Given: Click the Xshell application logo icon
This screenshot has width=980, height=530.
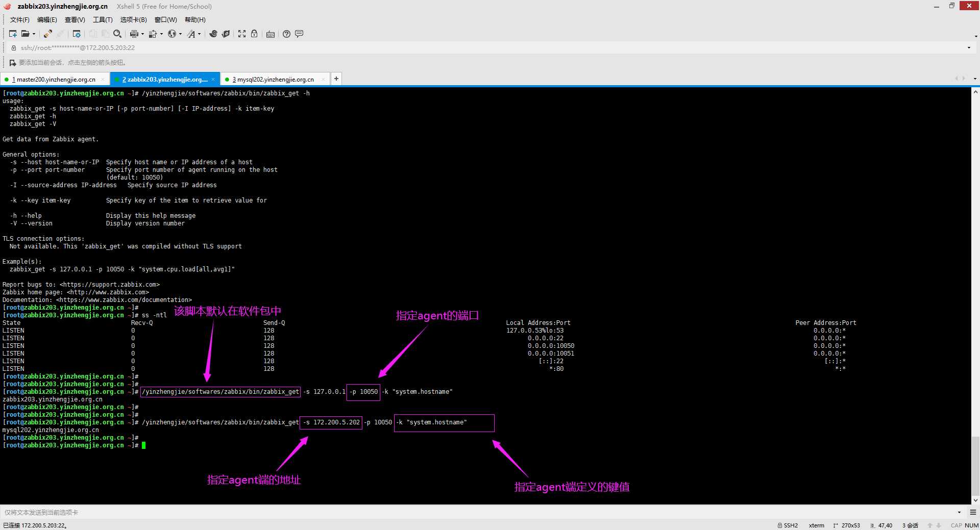Looking at the screenshot, I should coord(7,6).
